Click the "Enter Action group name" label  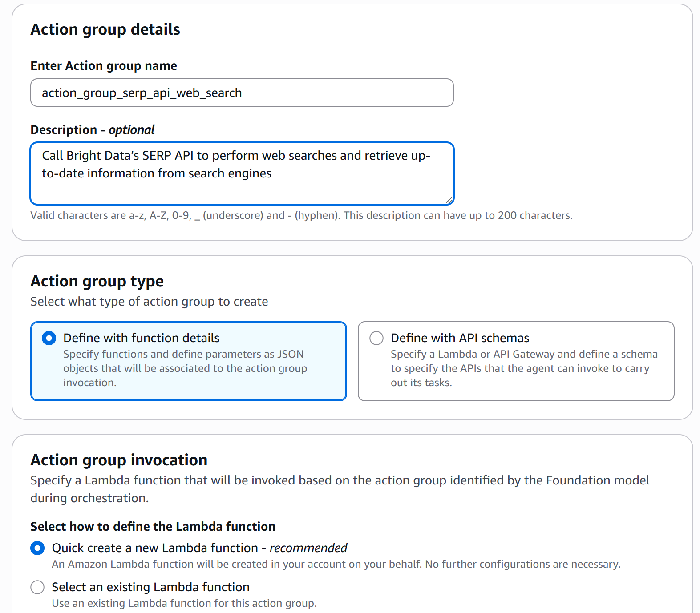[103, 65]
